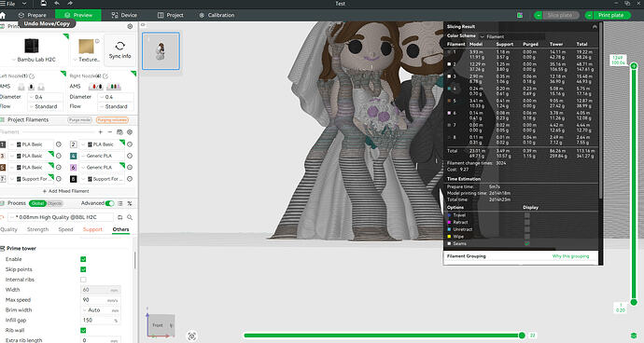Uncheck the Skip points checkbox

(83, 269)
